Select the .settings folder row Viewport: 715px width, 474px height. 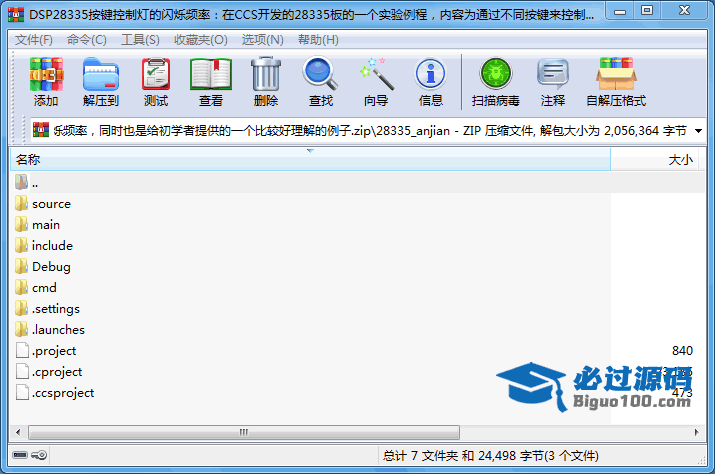356,308
